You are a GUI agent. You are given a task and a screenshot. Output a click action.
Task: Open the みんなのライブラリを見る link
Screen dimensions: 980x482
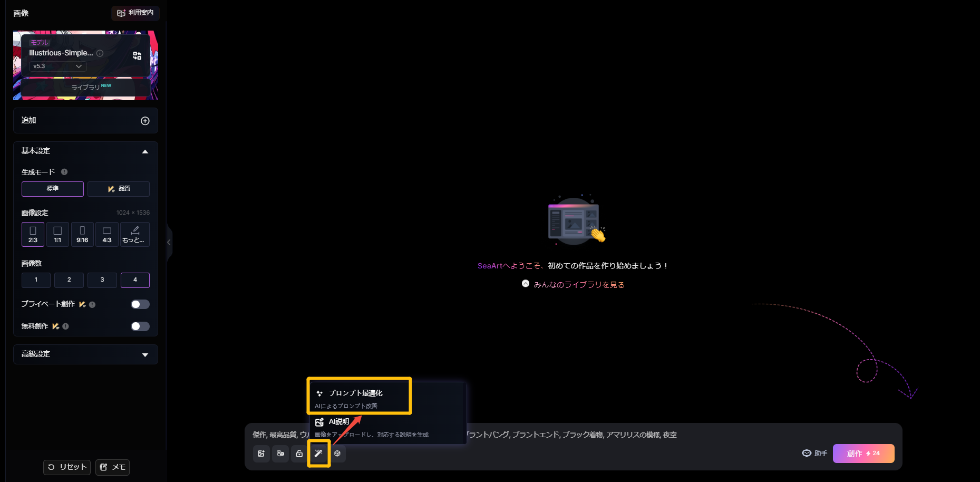click(x=578, y=285)
